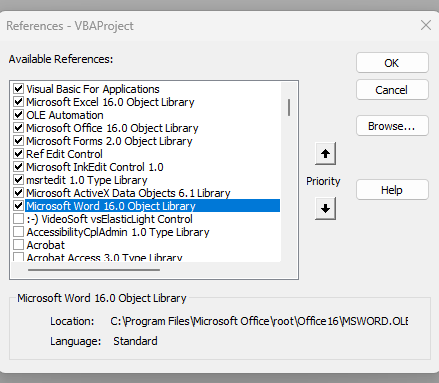Select "Visual Basic For Applications" row text
Viewport: 439px width, 383px height.
tap(93, 89)
